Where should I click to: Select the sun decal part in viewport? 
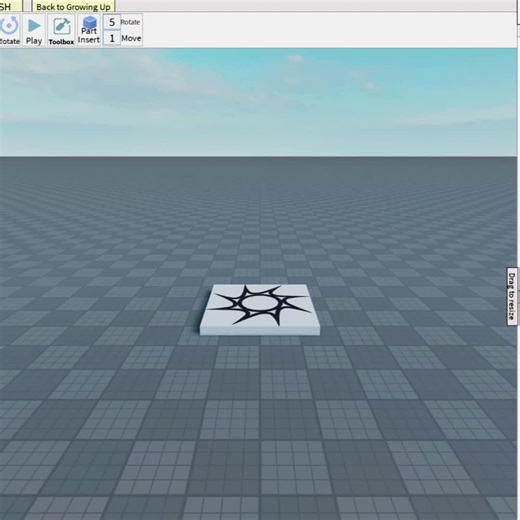tap(260, 309)
